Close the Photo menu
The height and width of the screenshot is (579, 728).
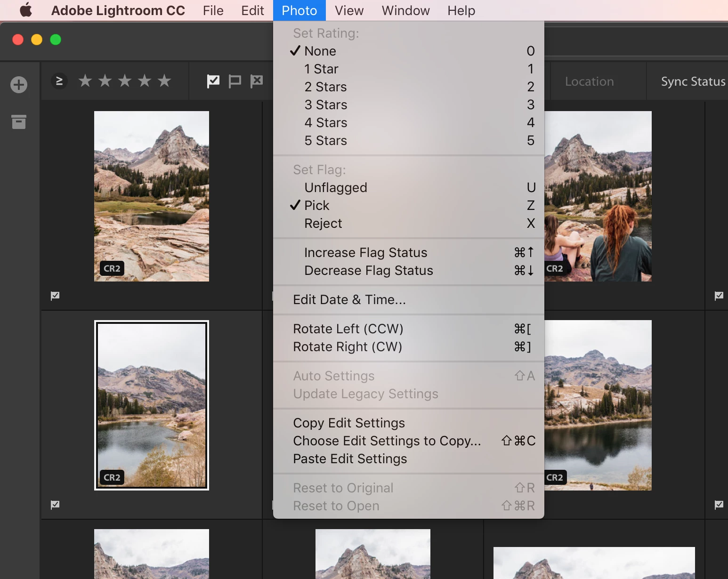[x=299, y=10]
